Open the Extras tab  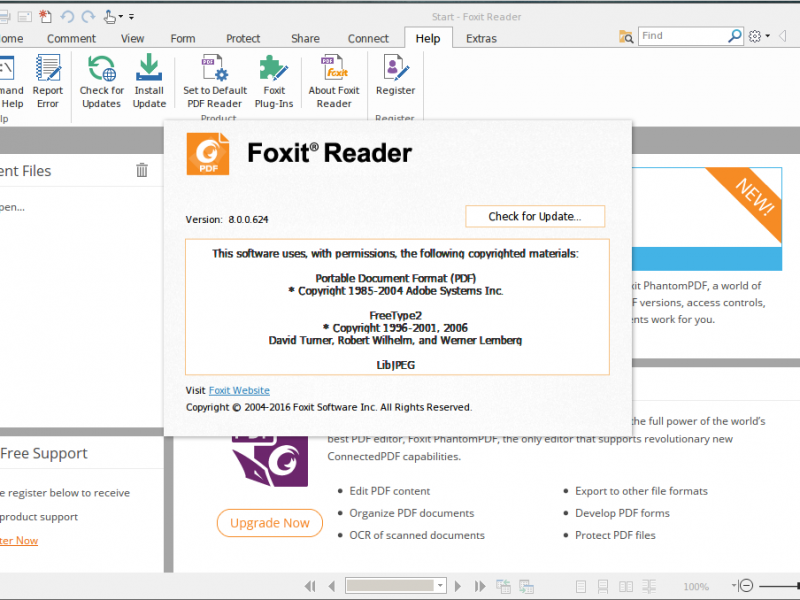click(481, 39)
